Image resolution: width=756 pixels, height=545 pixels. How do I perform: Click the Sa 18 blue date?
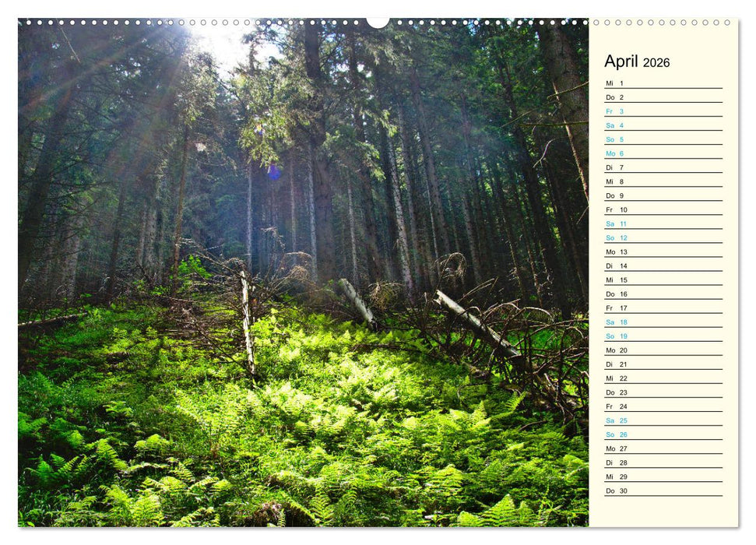coord(615,322)
